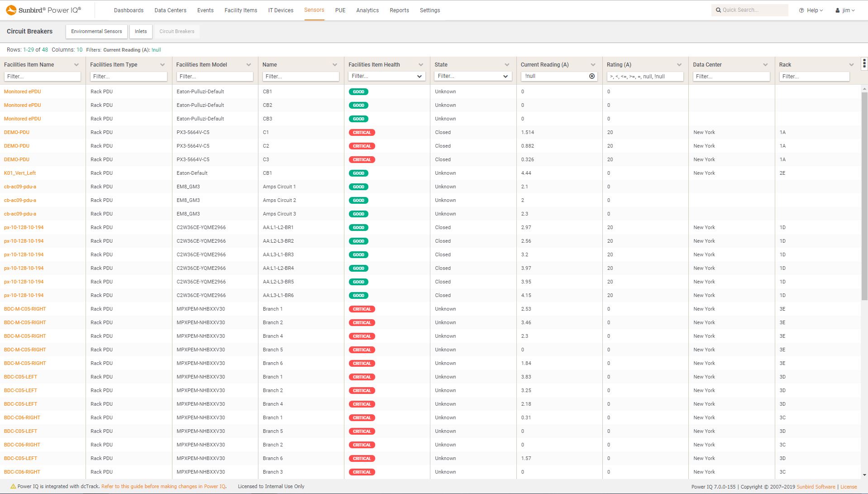Expand the Rack column header dropdown

(x=851, y=64)
